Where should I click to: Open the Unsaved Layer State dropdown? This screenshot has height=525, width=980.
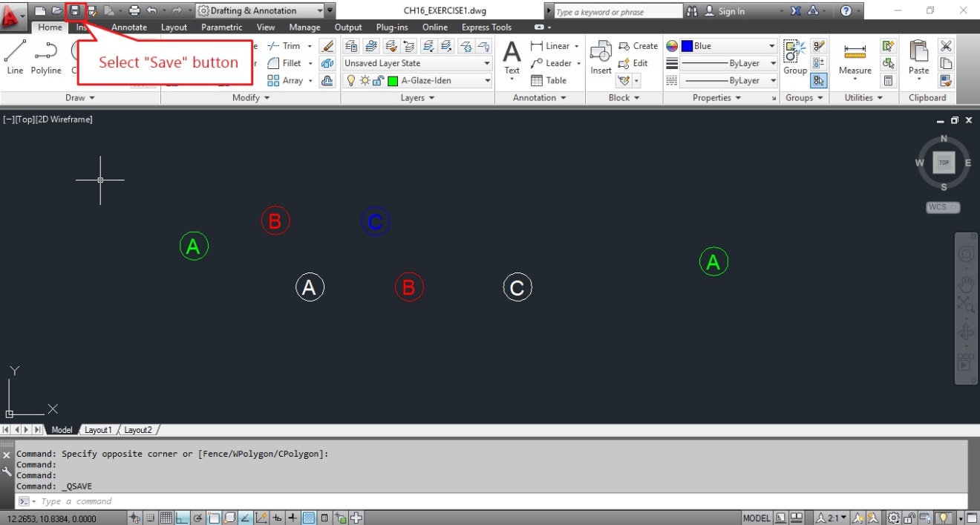tap(486, 62)
